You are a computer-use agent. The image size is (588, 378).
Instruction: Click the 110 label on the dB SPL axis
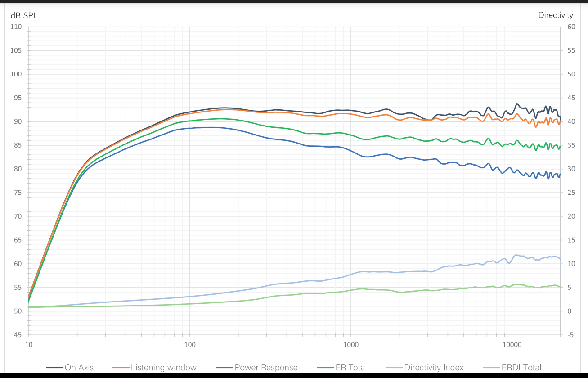tap(16, 27)
